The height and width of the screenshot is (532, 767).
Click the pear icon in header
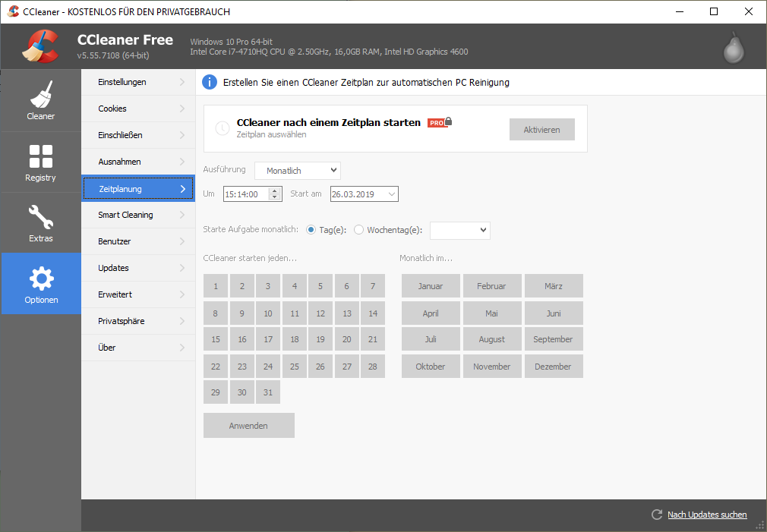[733, 47]
